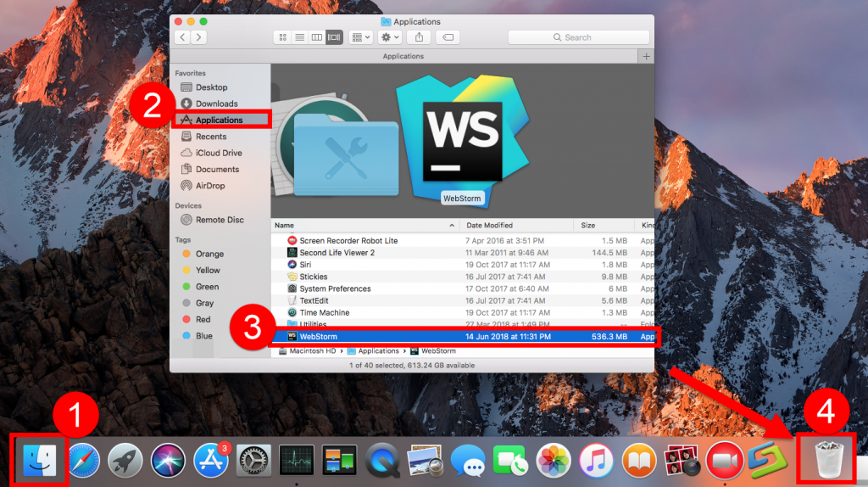
Task: Open Safari from the Dock
Action: click(84, 461)
